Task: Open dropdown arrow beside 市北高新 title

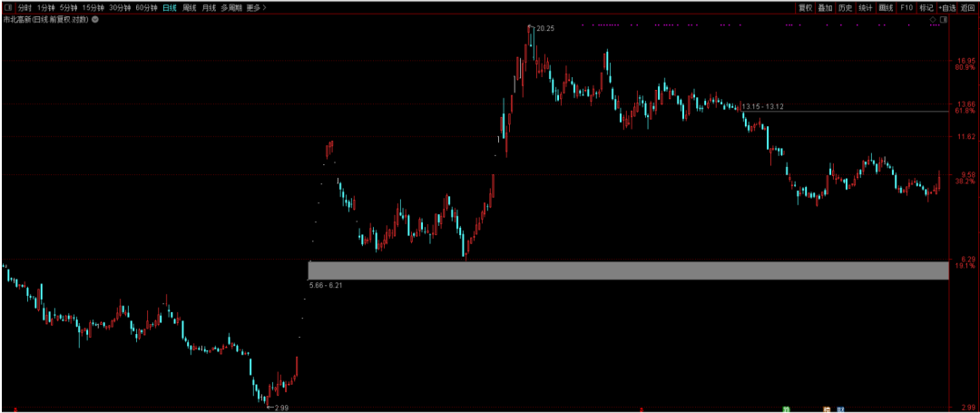Action: 94,20
